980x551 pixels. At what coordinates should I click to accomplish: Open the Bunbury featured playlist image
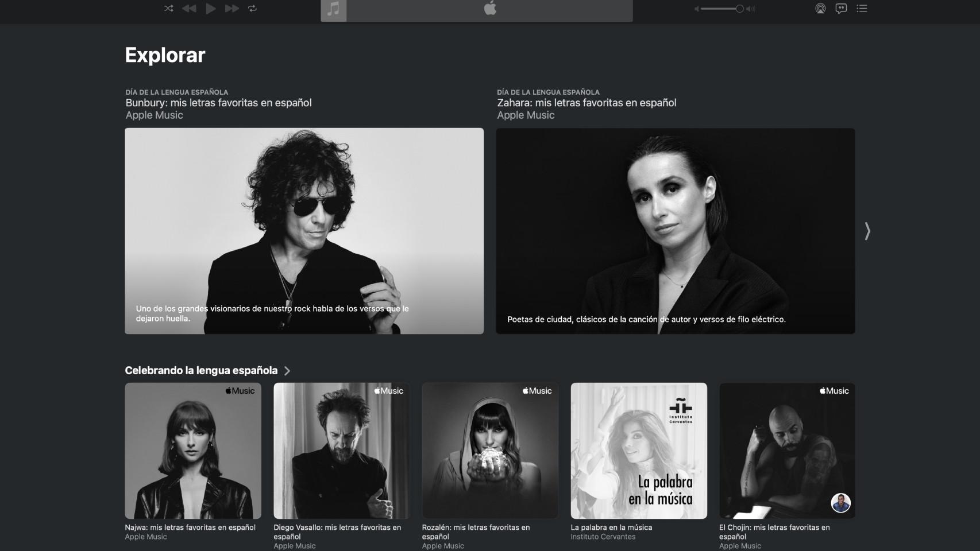pos(304,231)
